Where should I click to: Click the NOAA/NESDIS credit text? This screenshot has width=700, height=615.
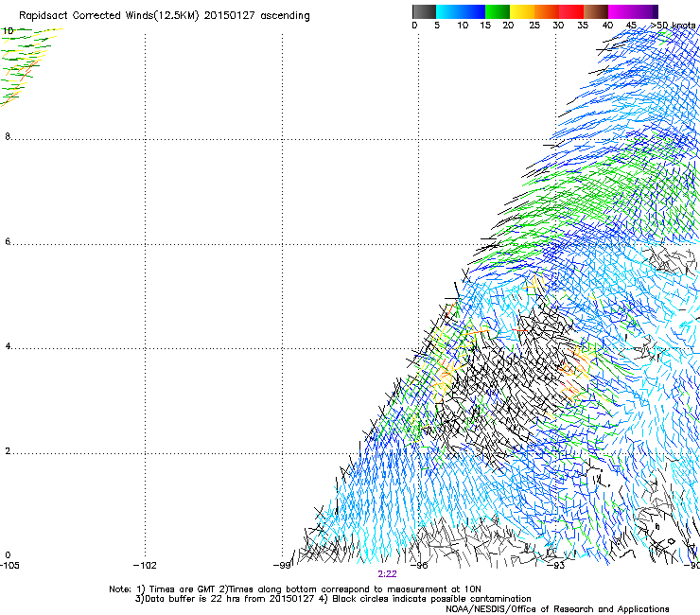(557, 609)
